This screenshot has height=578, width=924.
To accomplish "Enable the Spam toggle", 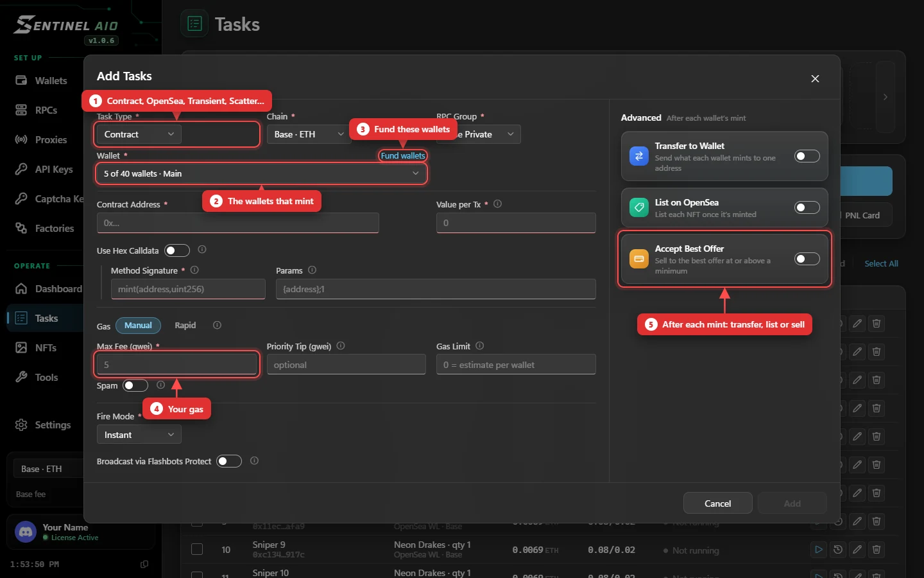I will [135, 385].
